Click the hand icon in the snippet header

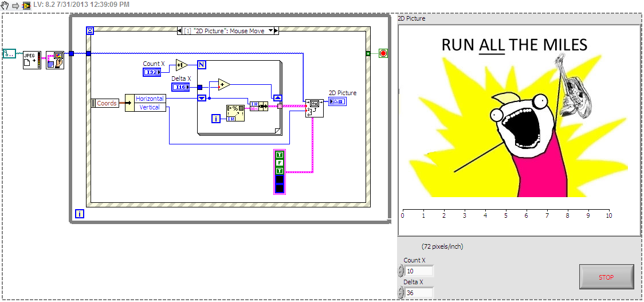coord(5,6)
